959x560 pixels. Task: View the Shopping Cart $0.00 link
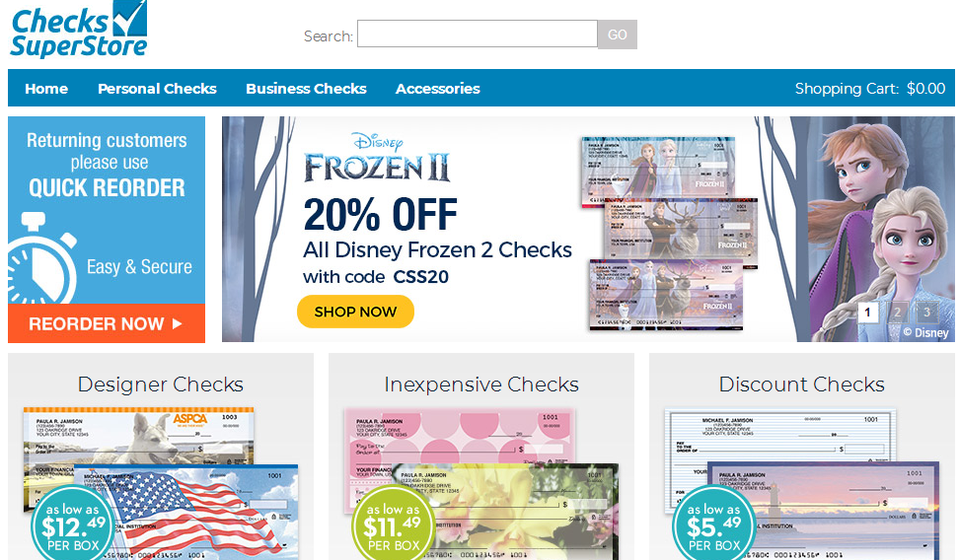pyautogui.click(x=869, y=89)
